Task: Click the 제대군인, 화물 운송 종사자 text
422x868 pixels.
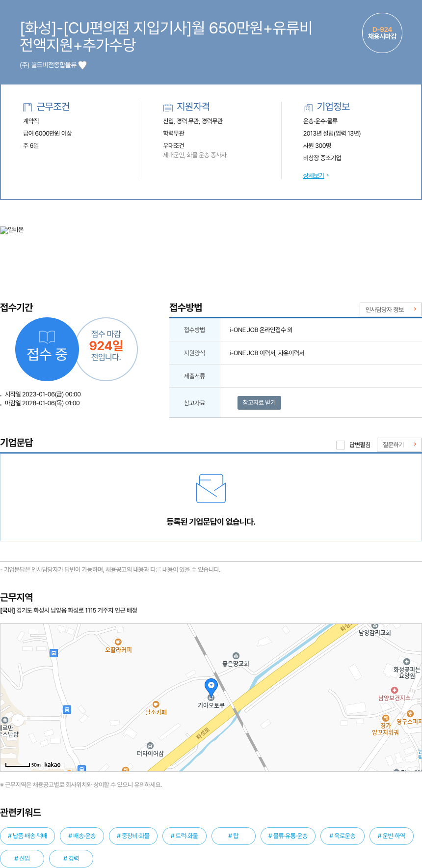Action: tap(195, 155)
